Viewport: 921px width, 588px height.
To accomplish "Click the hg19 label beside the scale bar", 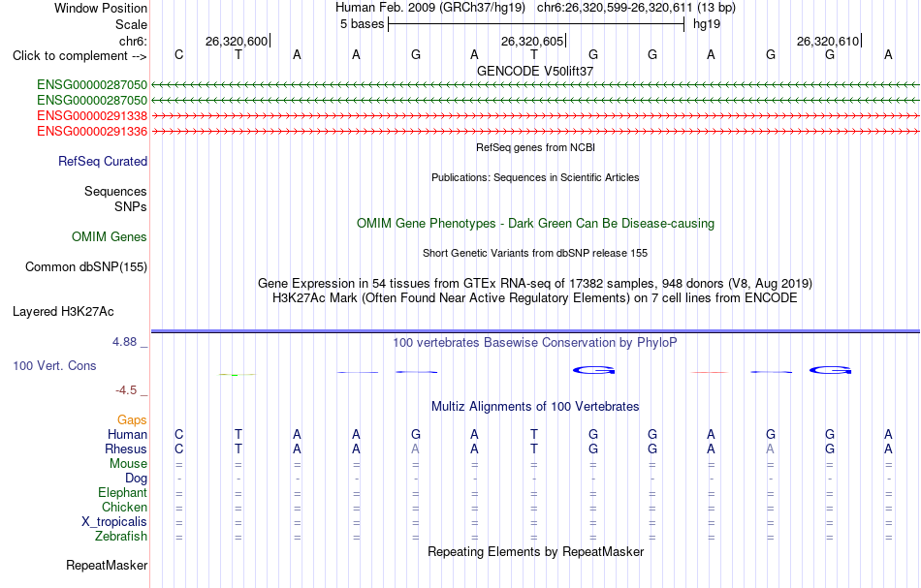I will point(707,24).
